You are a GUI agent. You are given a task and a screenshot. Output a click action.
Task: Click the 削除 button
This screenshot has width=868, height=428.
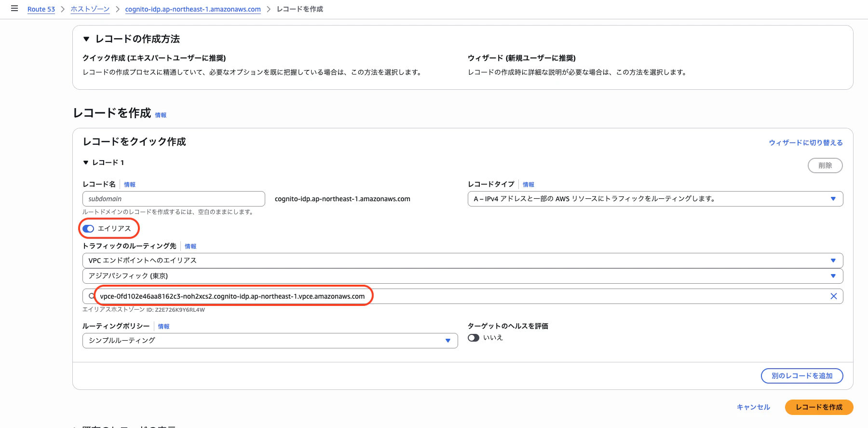pyautogui.click(x=825, y=166)
